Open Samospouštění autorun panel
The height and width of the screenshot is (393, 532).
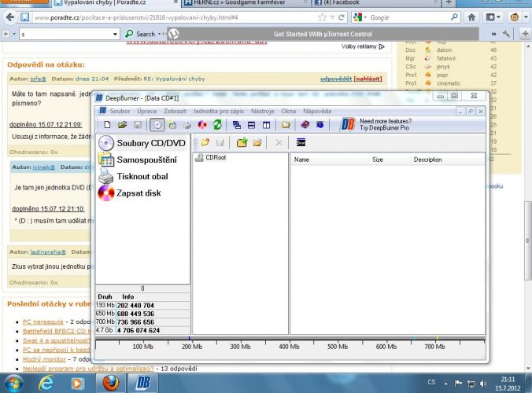(138, 160)
